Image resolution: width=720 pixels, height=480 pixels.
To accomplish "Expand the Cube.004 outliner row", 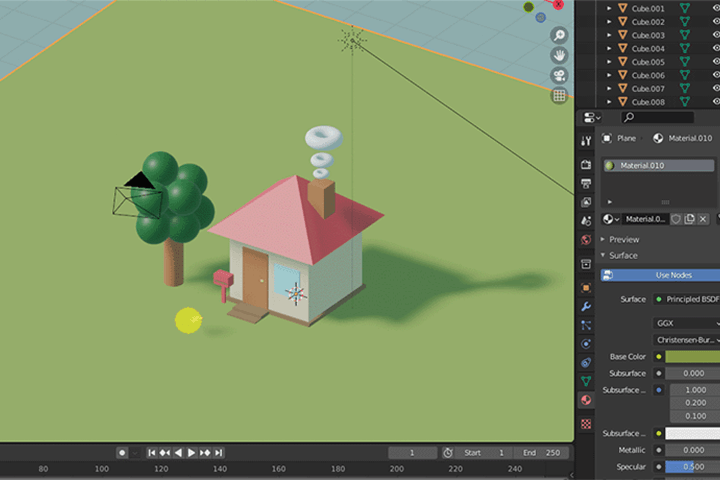I will (609, 48).
